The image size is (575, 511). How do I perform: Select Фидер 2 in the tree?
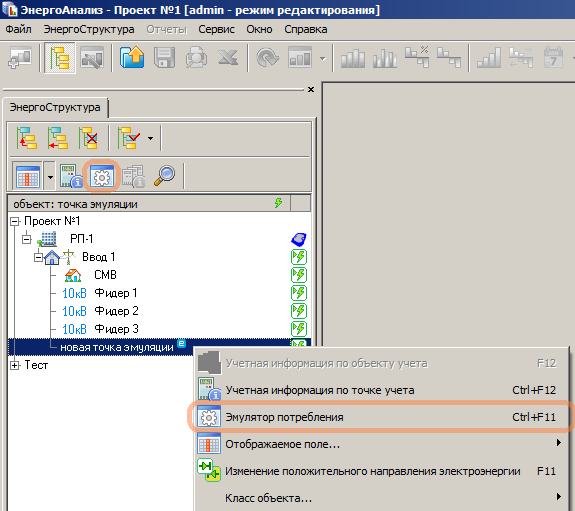117,311
